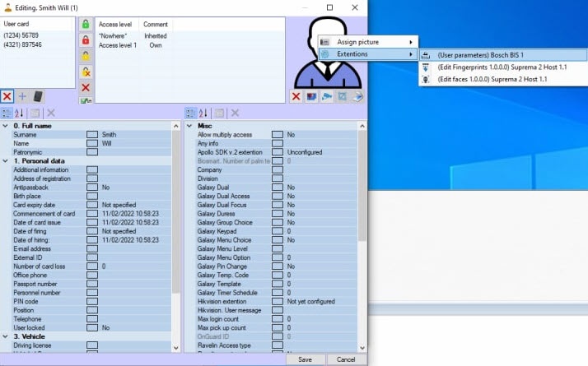The width and height of the screenshot is (588, 366).
Task: Click the print icon under avatar
Action: pos(357,97)
